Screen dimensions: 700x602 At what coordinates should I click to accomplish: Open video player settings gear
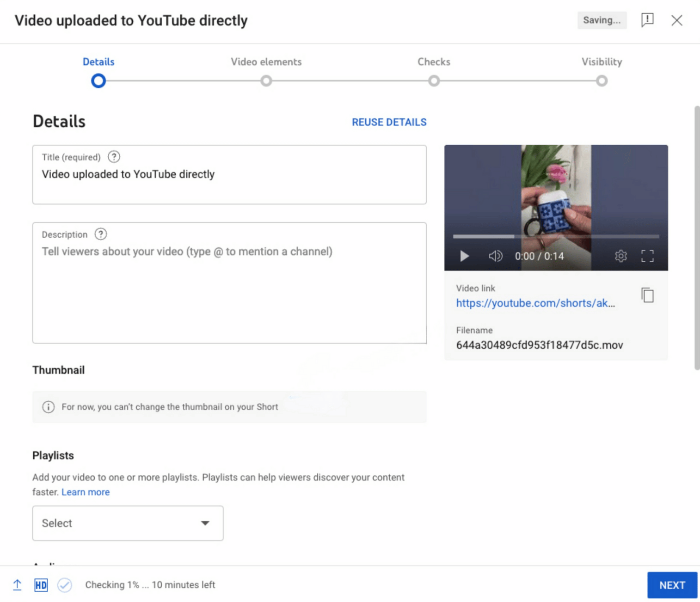point(620,256)
